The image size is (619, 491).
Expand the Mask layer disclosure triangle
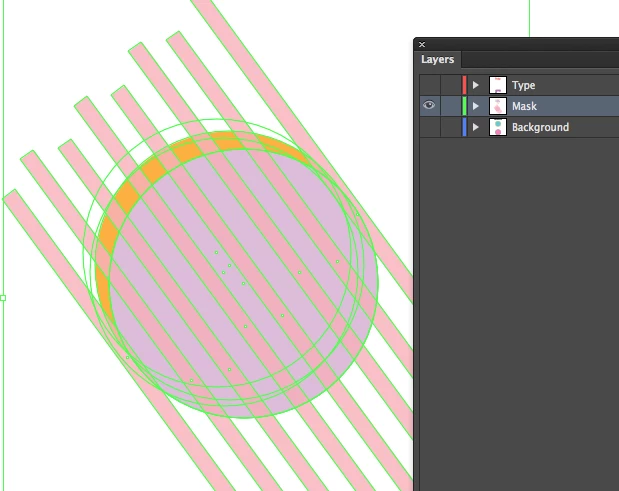click(x=476, y=106)
